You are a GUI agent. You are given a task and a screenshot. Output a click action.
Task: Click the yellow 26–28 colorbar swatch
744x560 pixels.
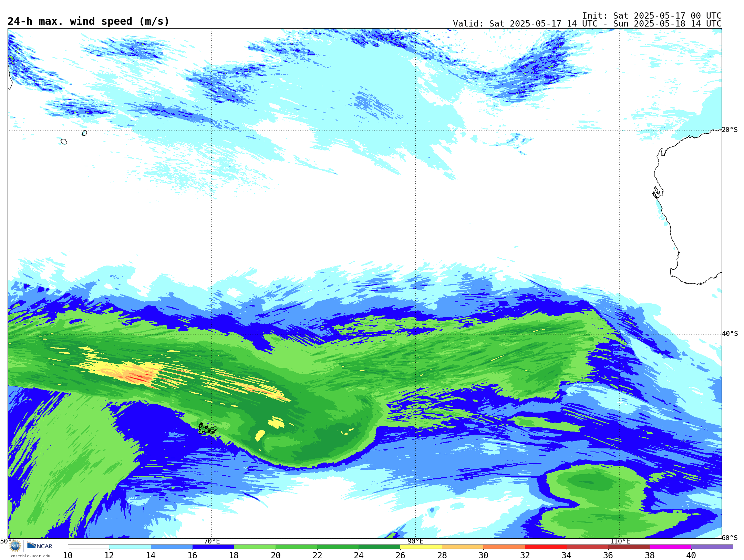tap(421, 547)
